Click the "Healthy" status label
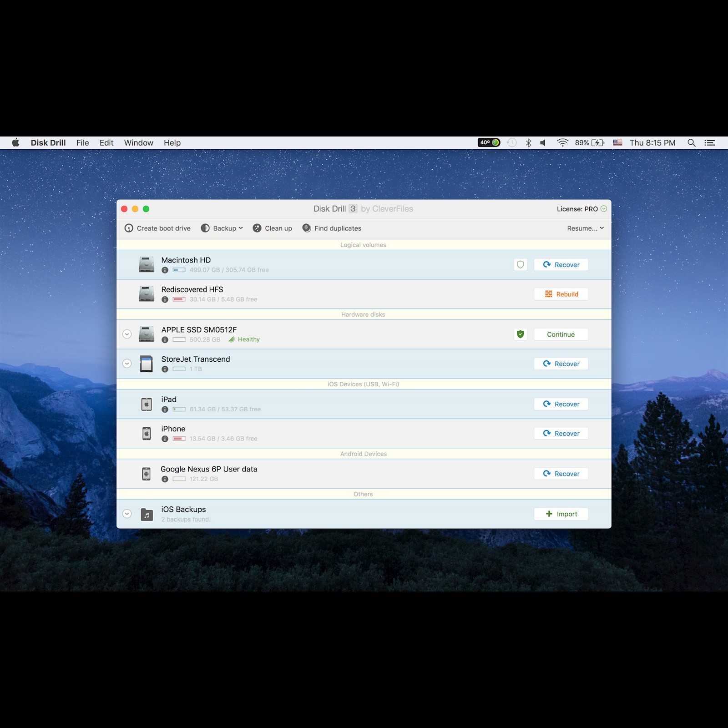The height and width of the screenshot is (728, 728). (248, 339)
